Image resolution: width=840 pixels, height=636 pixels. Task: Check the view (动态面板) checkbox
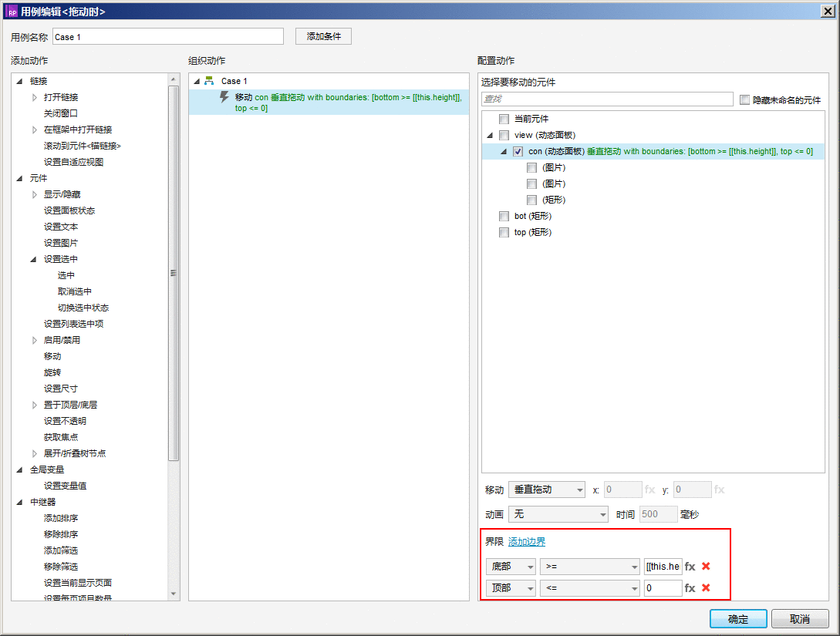click(504, 135)
